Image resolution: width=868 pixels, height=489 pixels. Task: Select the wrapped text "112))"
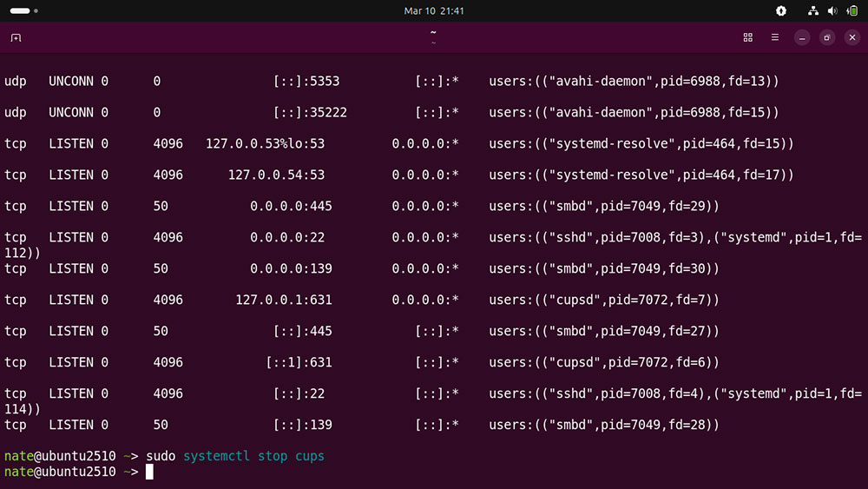pyautogui.click(x=23, y=253)
